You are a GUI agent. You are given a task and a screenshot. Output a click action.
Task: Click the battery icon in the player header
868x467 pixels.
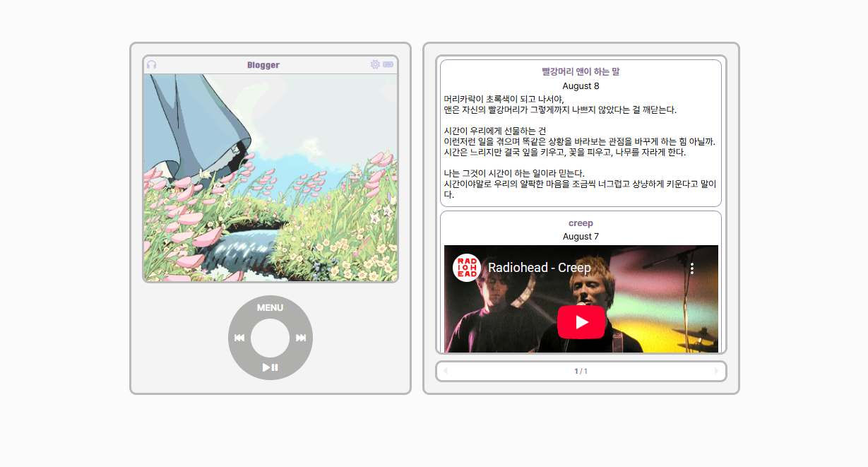388,64
